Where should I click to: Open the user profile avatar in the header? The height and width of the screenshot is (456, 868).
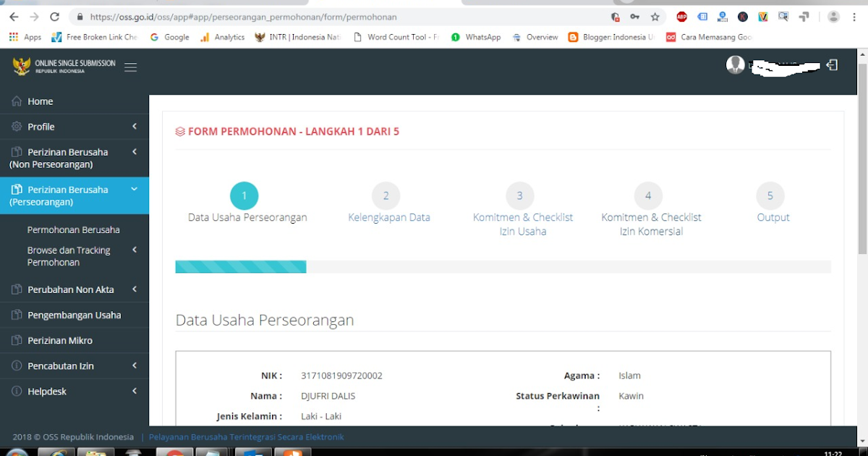pyautogui.click(x=735, y=64)
